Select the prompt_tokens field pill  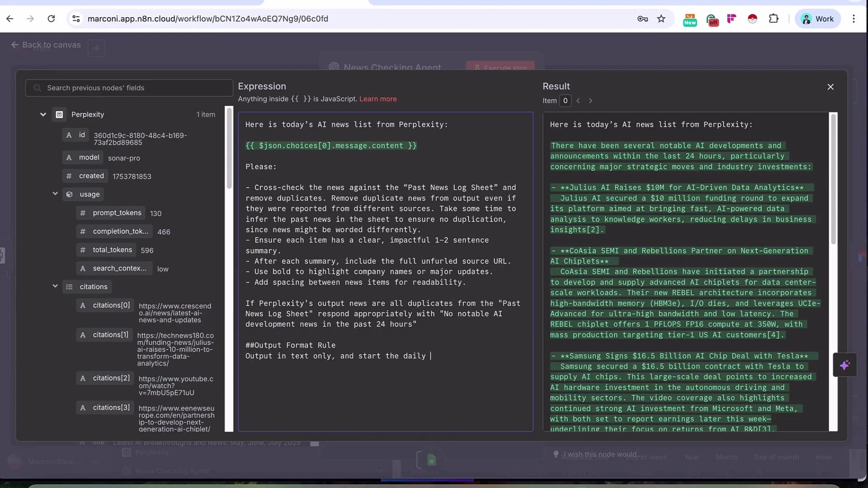pyautogui.click(x=111, y=213)
